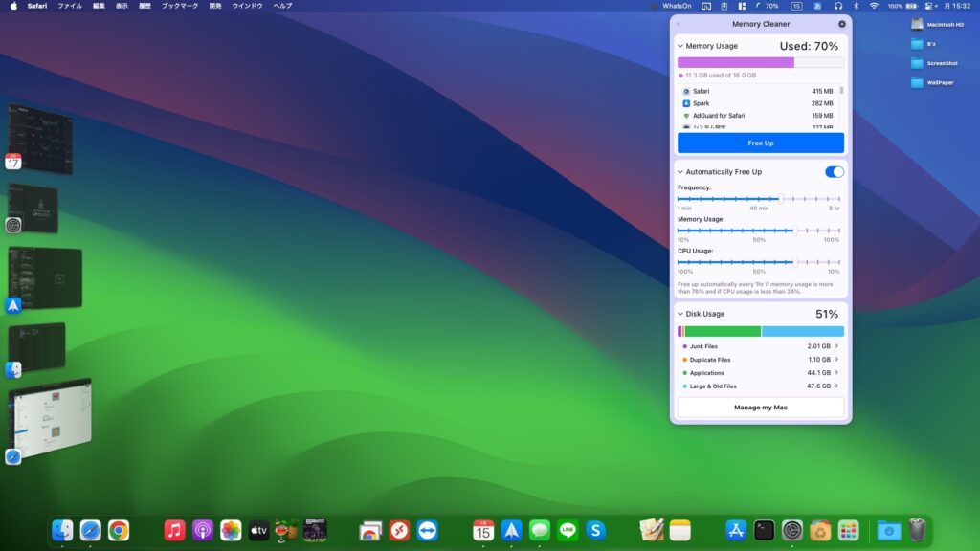Viewport: 980px width, 551px height.
Task: Click the Spark app icon in memory list
Action: click(x=686, y=103)
